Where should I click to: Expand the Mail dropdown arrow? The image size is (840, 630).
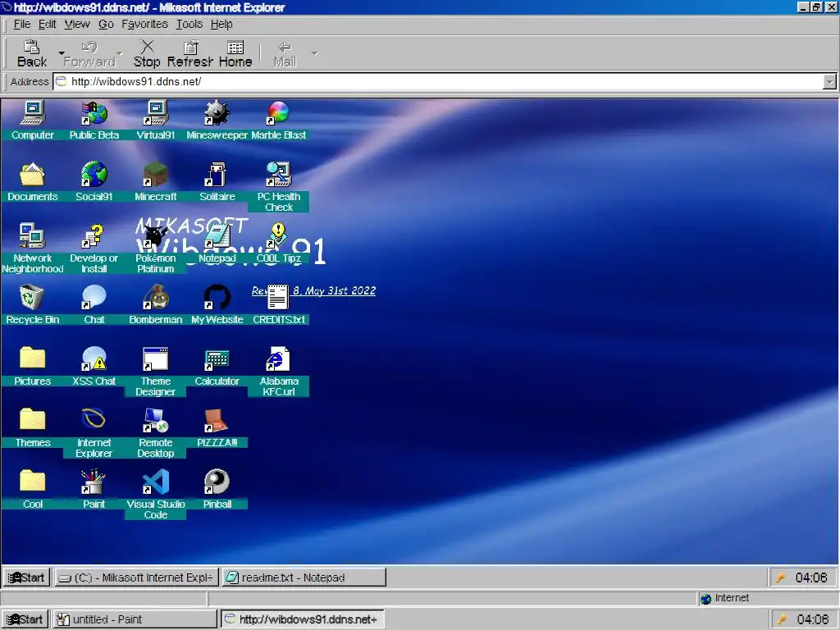315,53
